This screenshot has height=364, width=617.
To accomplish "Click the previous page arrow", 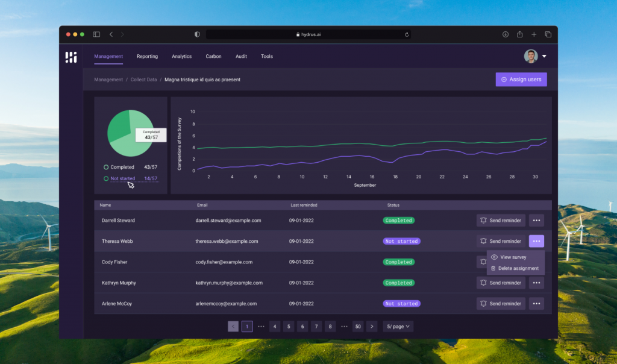I will (x=233, y=326).
